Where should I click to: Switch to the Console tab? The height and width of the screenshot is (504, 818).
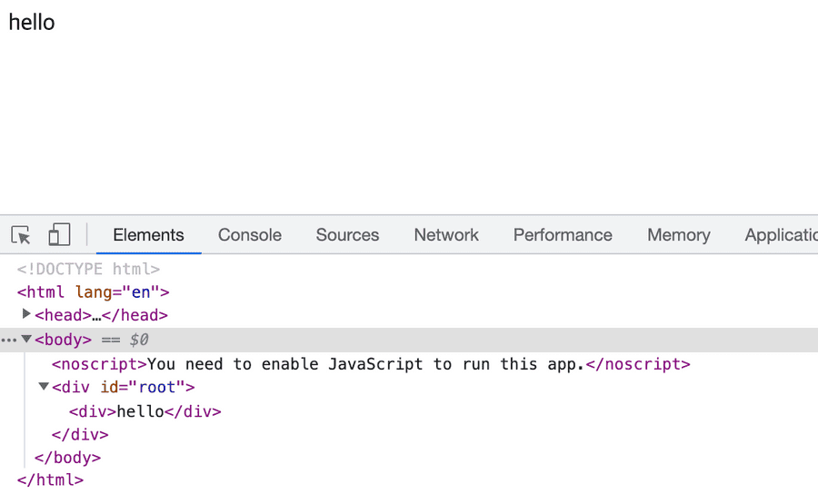[249, 235]
